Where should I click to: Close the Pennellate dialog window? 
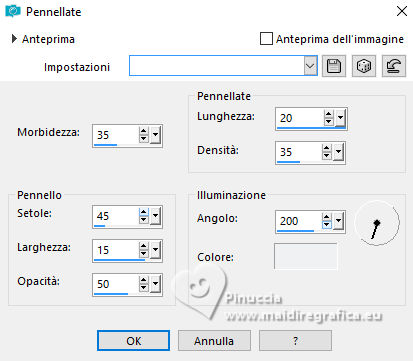402,11
